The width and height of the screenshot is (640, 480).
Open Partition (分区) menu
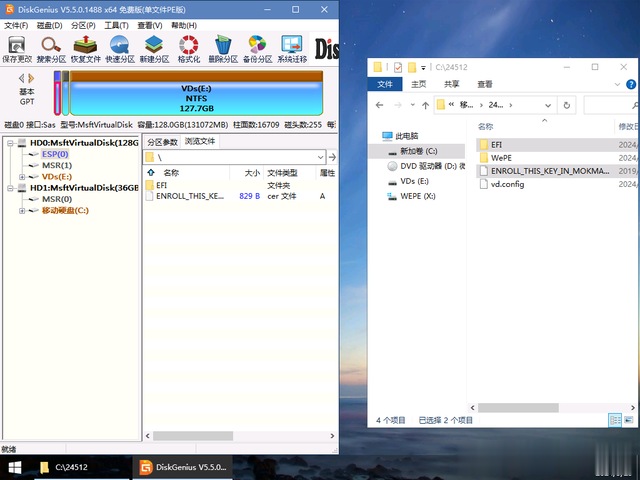click(x=83, y=25)
